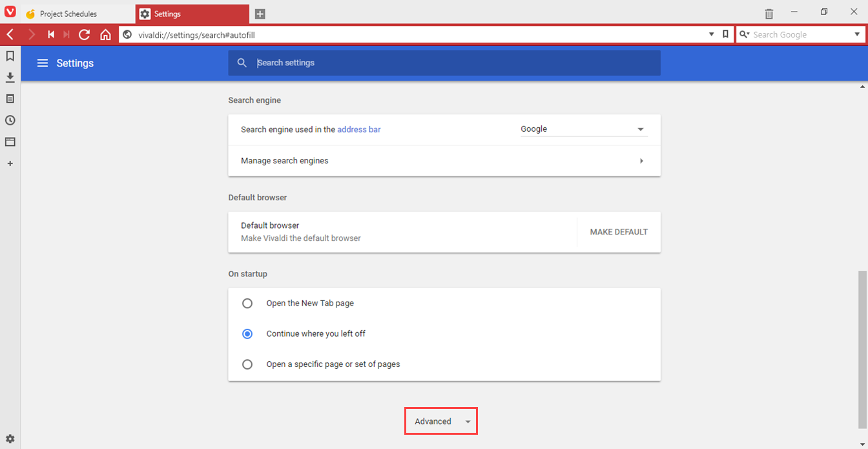868x449 pixels.
Task: Open the Vivaldi main menu logo
Action: pos(10,13)
